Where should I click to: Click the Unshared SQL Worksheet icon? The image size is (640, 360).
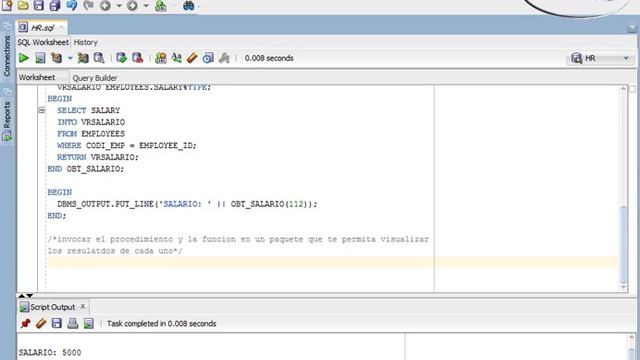(x=161, y=58)
